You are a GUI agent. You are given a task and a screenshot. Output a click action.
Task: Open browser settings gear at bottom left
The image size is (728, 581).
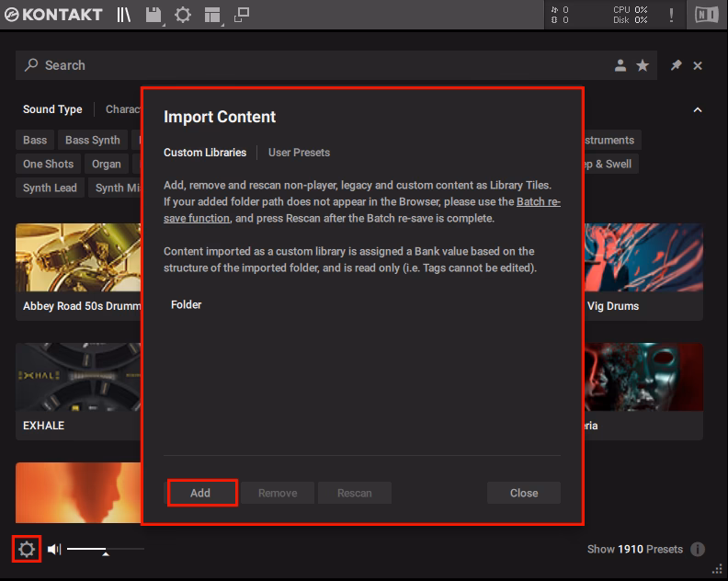pos(27,549)
